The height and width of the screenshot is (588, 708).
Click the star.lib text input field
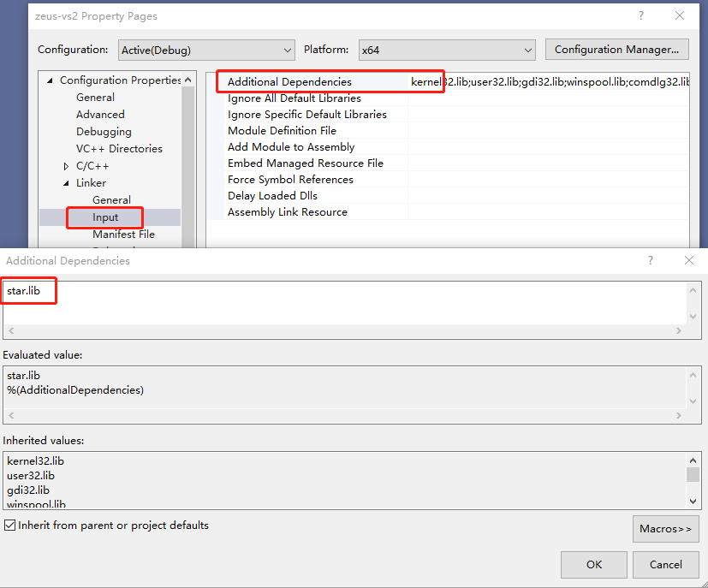tap(342, 303)
